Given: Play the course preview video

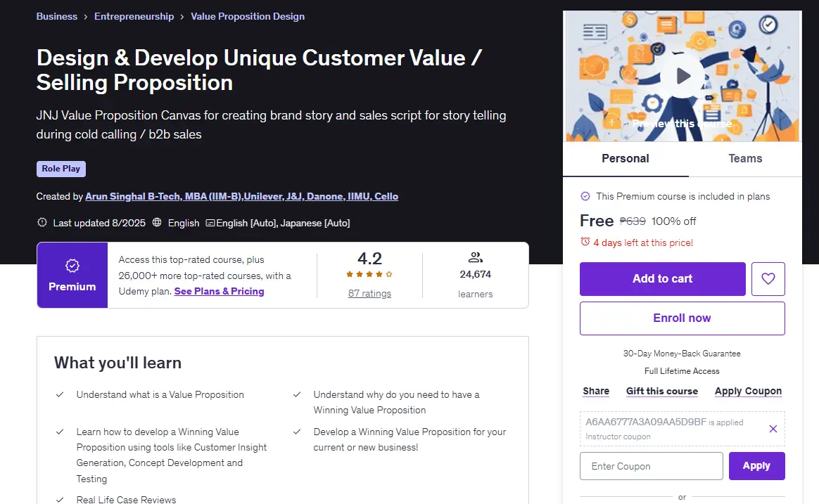Looking at the screenshot, I should tap(682, 76).
